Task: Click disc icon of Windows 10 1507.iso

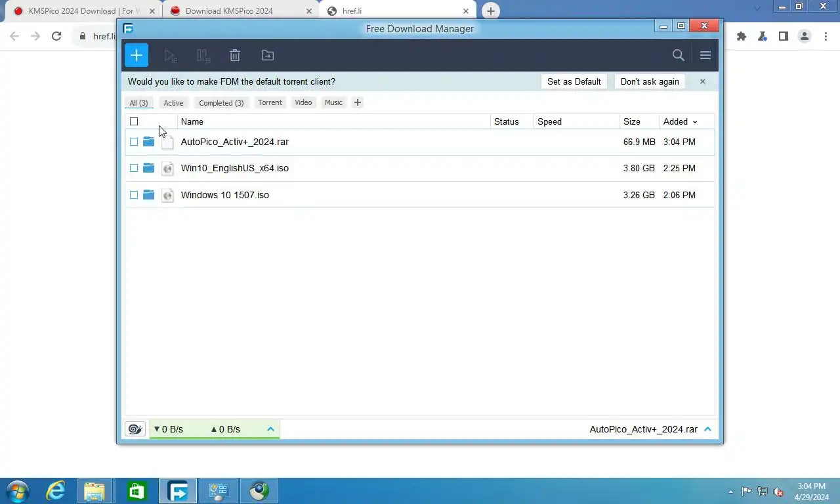Action: pos(167,195)
